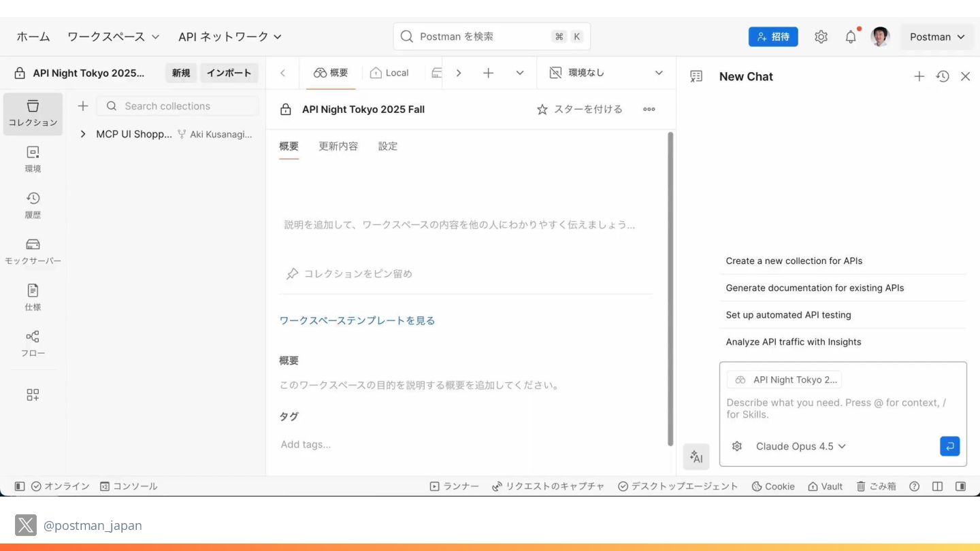Expand the MCP UI Shopp... collection
This screenshot has height=551, width=980.
click(83, 134)
